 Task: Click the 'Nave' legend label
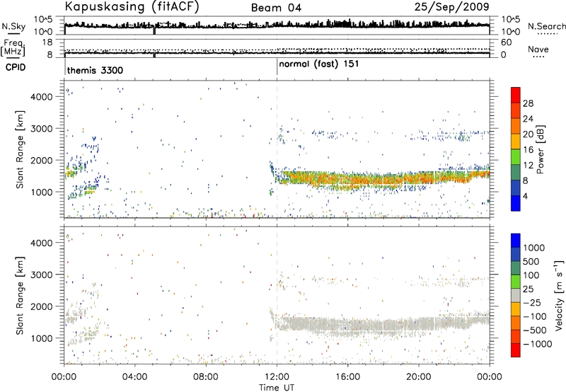[x=538, y=49]
